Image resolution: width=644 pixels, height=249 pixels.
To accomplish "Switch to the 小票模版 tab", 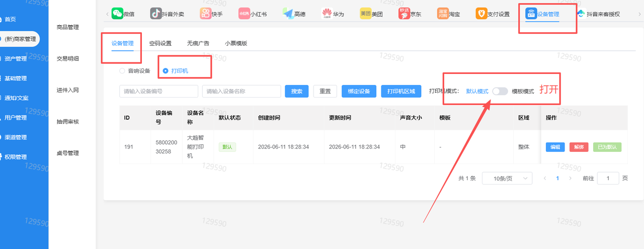I will click(x=236, y=44).
